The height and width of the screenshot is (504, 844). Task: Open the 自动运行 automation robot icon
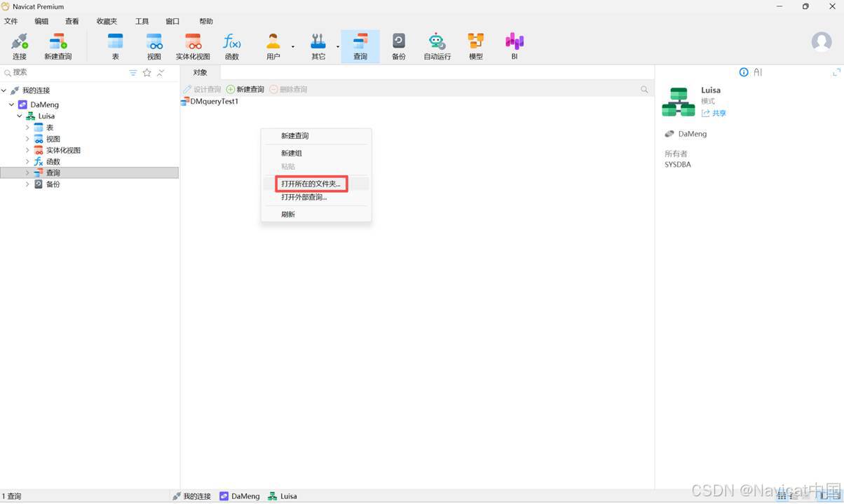(437, 46)
